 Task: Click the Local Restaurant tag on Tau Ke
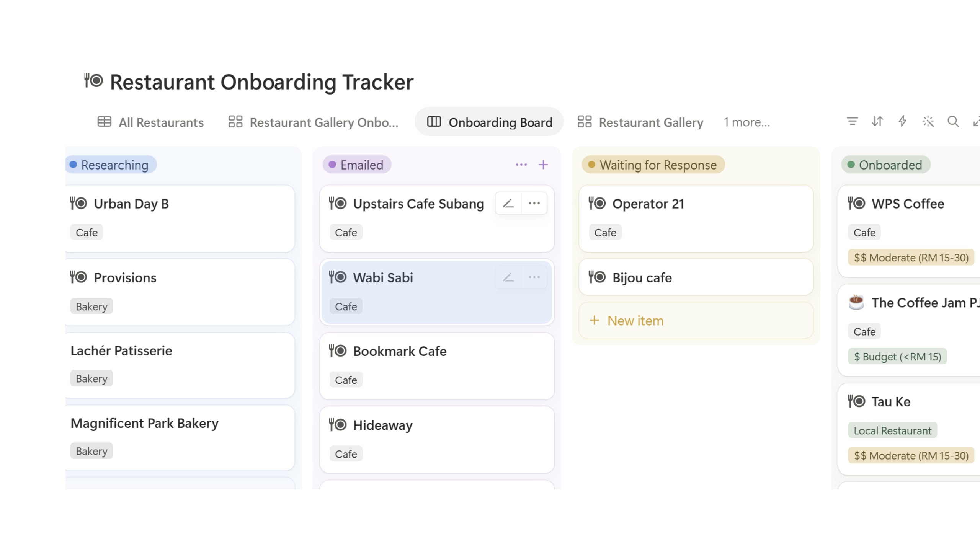[x=892, y=430]
